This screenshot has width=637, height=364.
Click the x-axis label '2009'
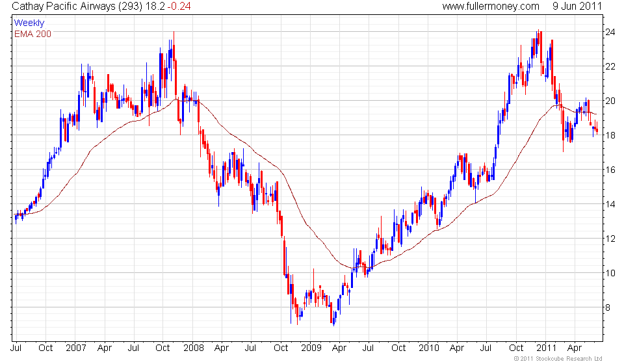[311, 348]
